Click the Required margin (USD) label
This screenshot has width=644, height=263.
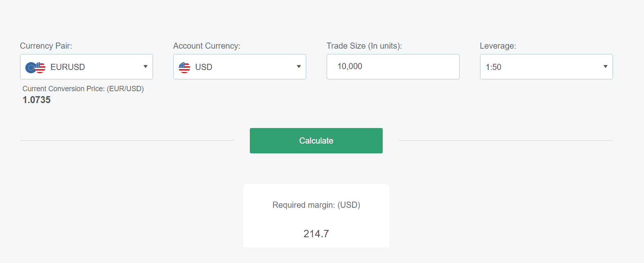coord(316,205)
